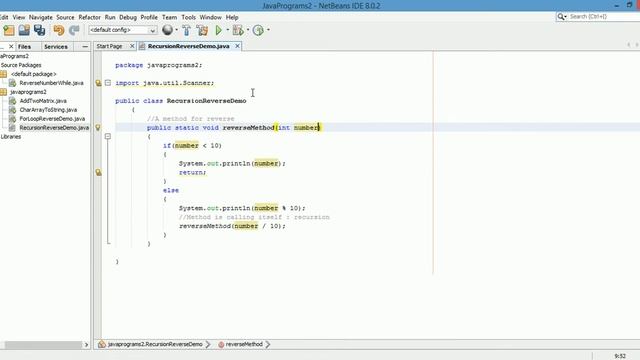Click in the Search field
Screen dimensions: 640x360
click(x=604, y=16)
